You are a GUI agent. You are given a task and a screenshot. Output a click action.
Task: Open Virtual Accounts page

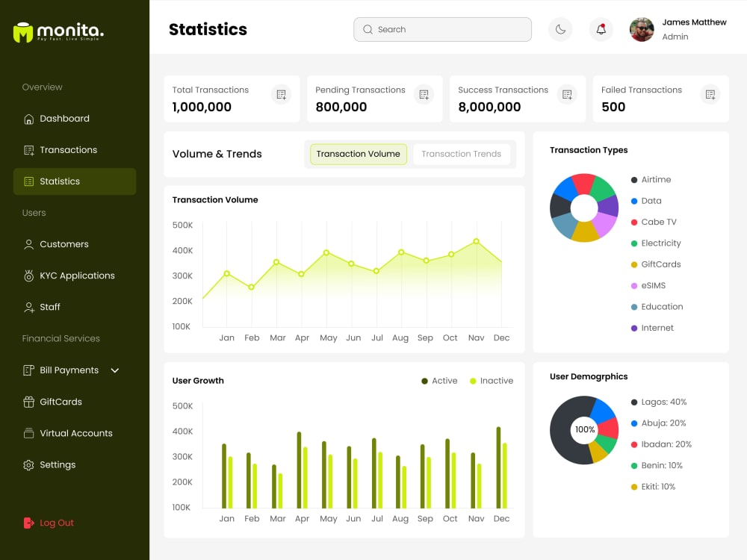coord(75,433)
